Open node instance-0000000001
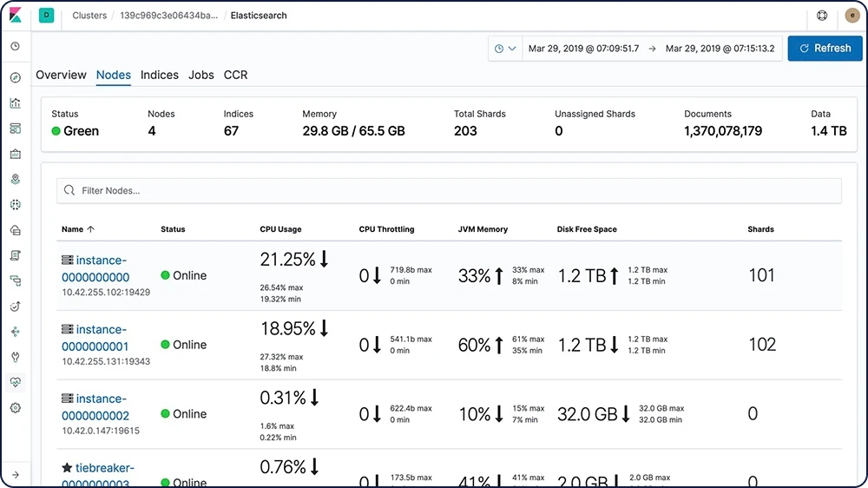The width and height of the screenshot is (868, 488). point(95,338)
